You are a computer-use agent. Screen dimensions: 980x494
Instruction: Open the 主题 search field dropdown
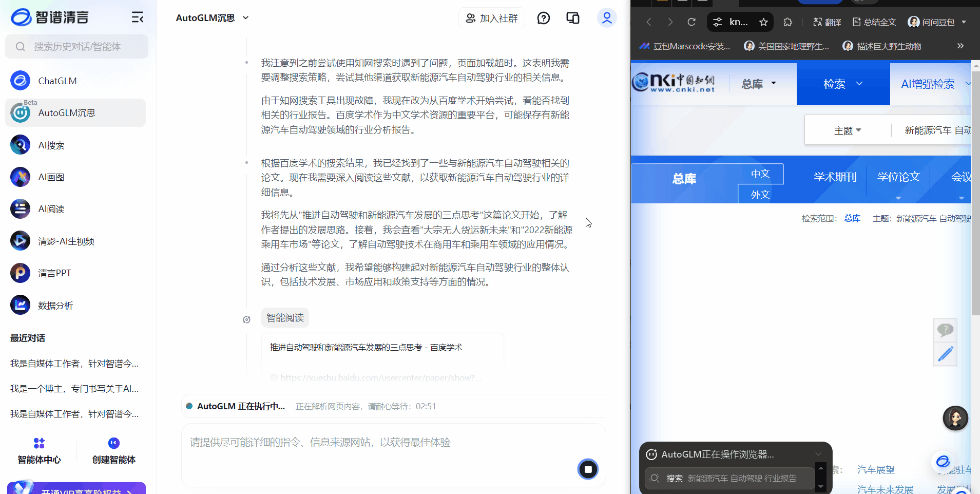tap(848, 130)
